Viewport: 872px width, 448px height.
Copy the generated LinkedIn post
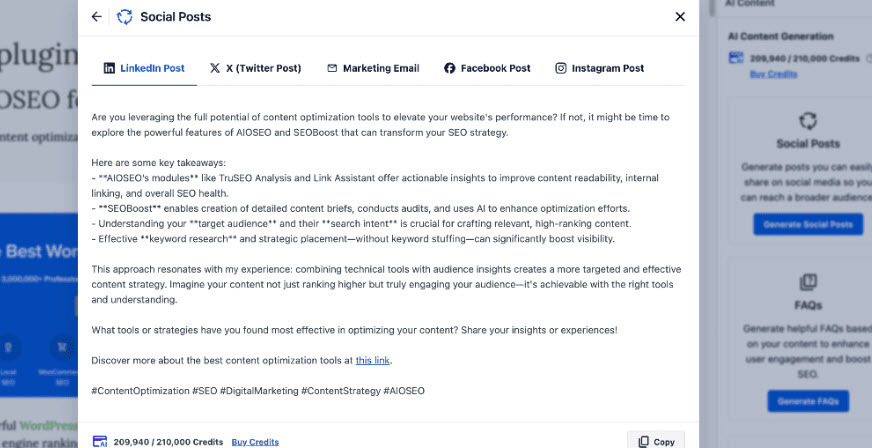(656, 441)
